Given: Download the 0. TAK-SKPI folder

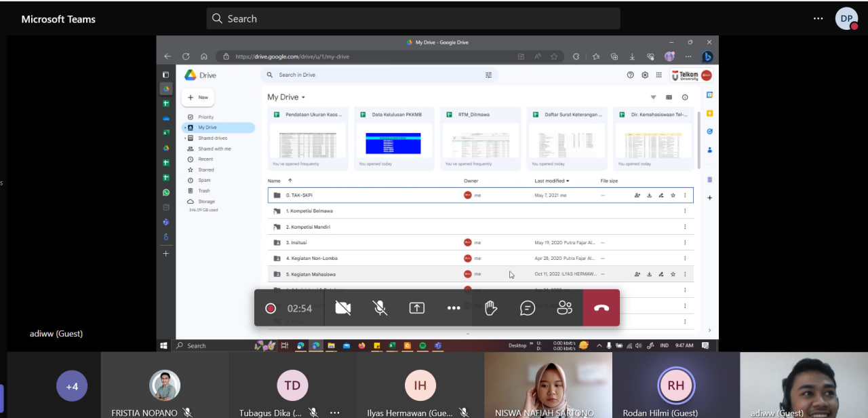Looking at the screenshot, I should pyautogui.click(x=649, y=195).
